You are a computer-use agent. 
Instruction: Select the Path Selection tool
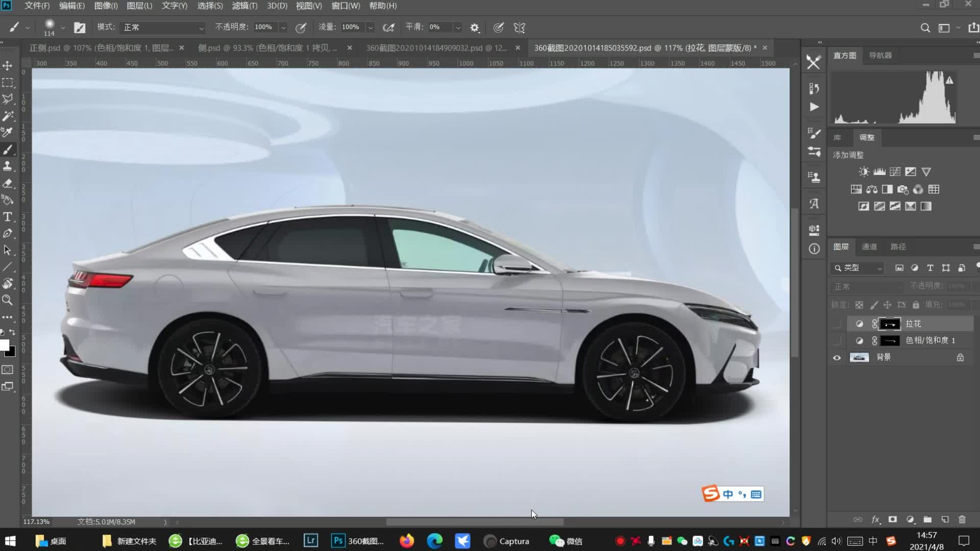coord(8,250)
